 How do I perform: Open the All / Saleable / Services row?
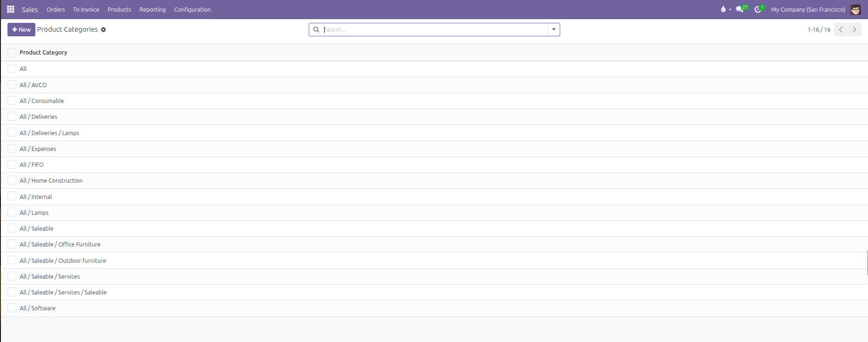pos(434,276)
